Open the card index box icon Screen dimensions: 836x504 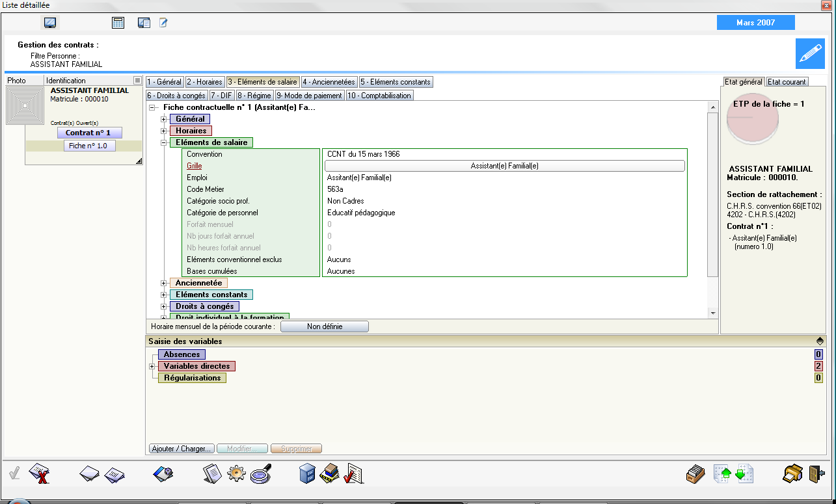coord(696,474)
